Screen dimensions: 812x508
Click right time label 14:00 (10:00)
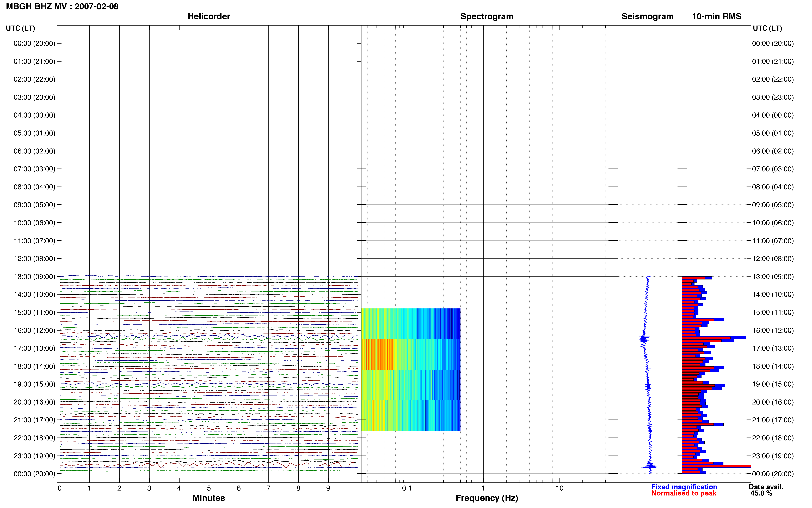[x=773, y=295]
